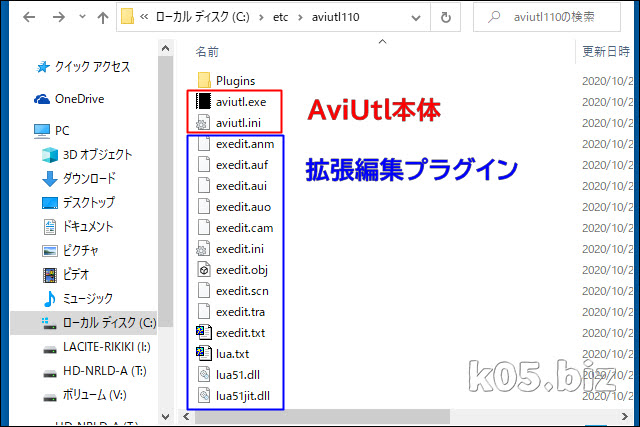Go forward with the Forward arrow

pos(58,17)
